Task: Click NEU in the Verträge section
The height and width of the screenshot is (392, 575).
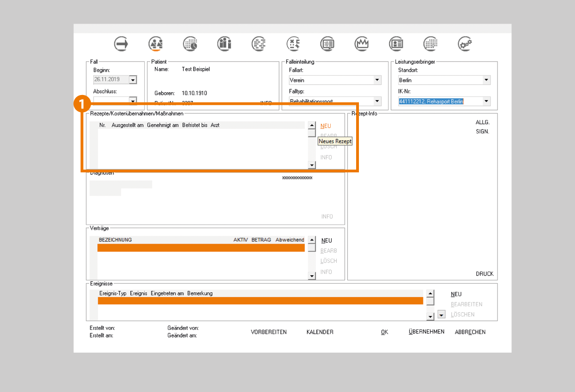Action: click(326, 240)
